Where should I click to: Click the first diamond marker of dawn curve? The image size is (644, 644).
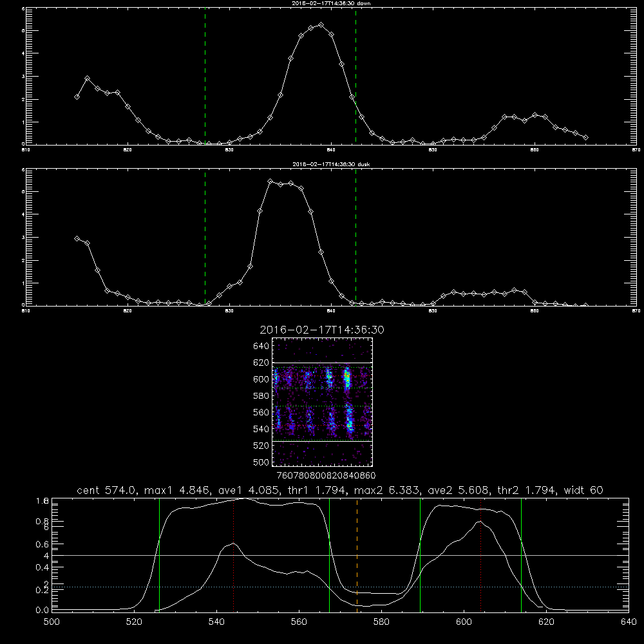click(x=77, y=97)
